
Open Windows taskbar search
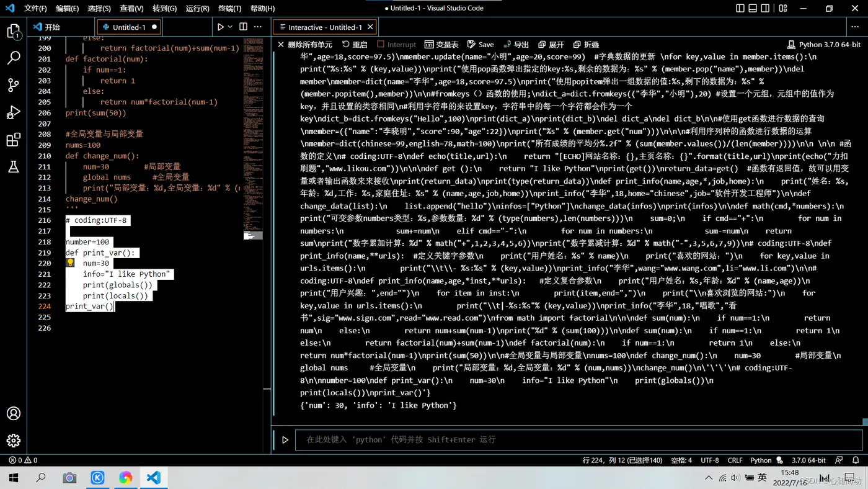point(41,478)
